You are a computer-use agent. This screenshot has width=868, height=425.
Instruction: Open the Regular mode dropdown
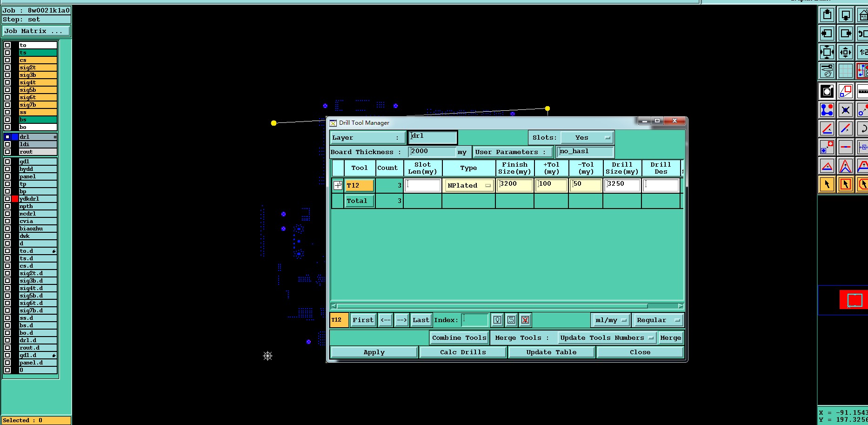658,320
